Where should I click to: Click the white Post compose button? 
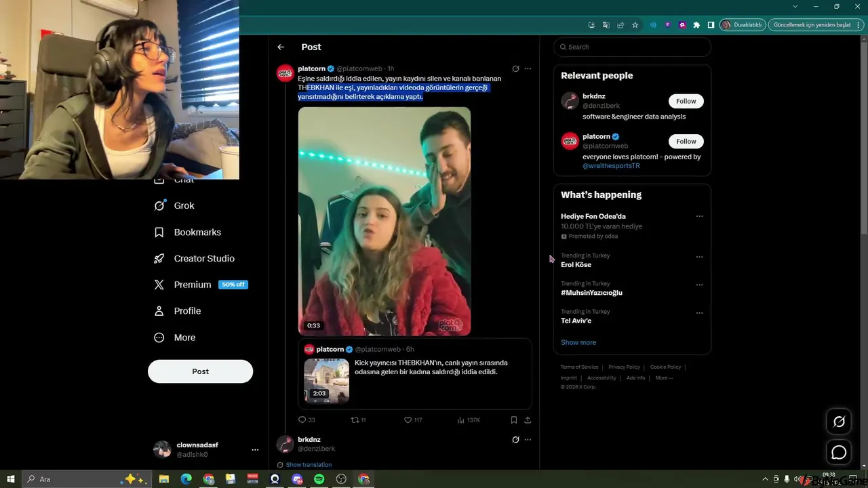[200, 371]
